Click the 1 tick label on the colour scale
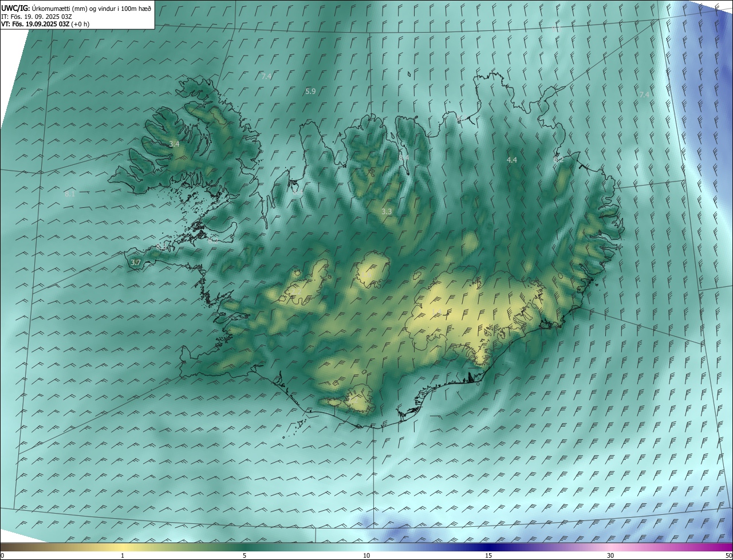The width and height of the screenshot is (733, 560). click(123, 556)
